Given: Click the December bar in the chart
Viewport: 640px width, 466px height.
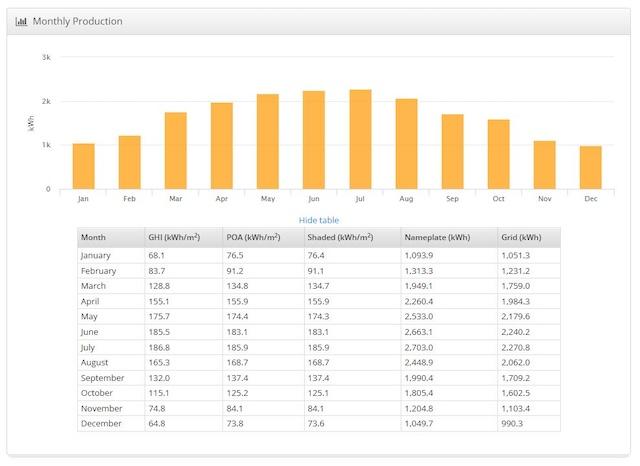Looking at the screenshot, I should [590, 167].
